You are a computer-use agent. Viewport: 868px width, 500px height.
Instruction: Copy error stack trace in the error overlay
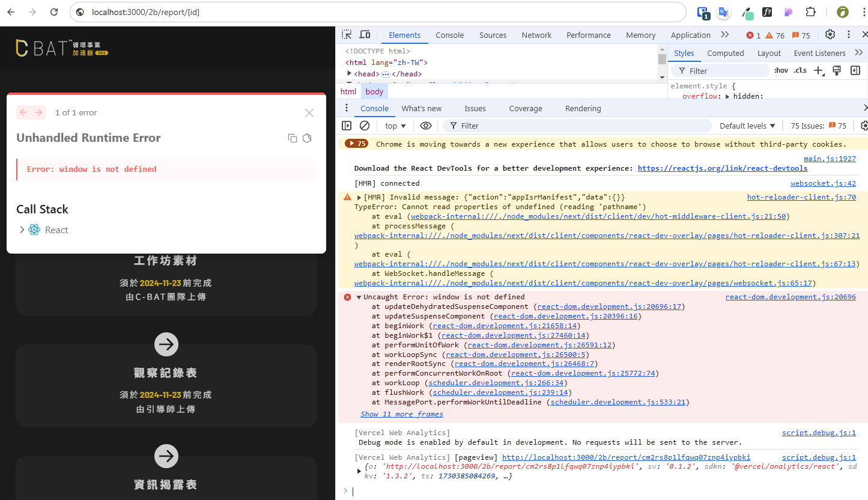(293, 138)
